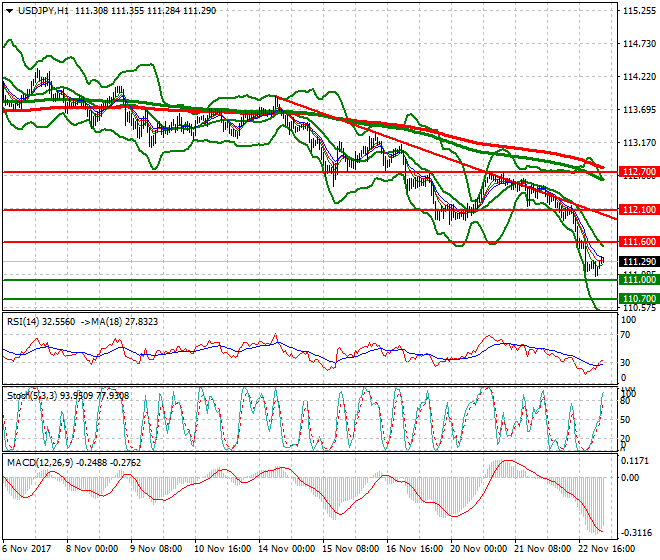
Task: Select the RSI scale value 70
Action: pos(625,335)
